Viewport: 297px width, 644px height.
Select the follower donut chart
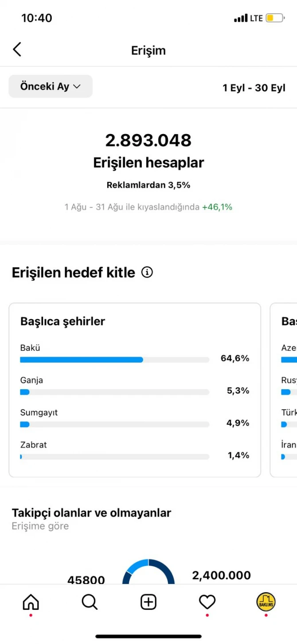[148, 572]
